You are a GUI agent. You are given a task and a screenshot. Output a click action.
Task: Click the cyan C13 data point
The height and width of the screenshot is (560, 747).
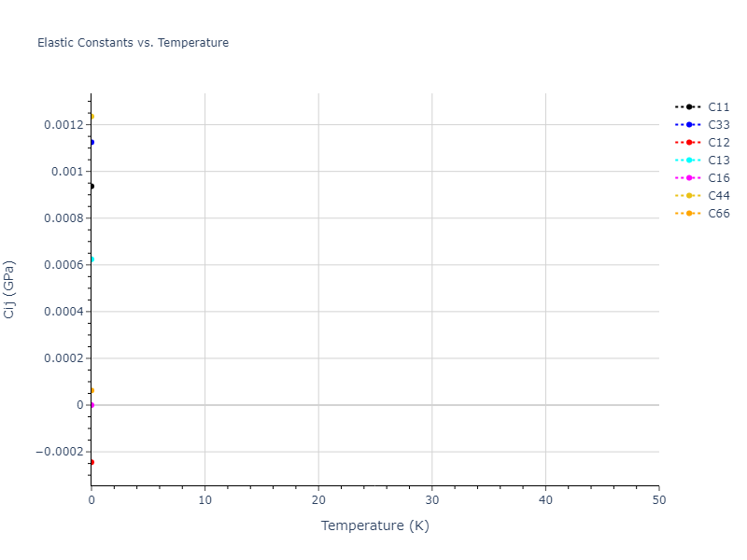91,259
